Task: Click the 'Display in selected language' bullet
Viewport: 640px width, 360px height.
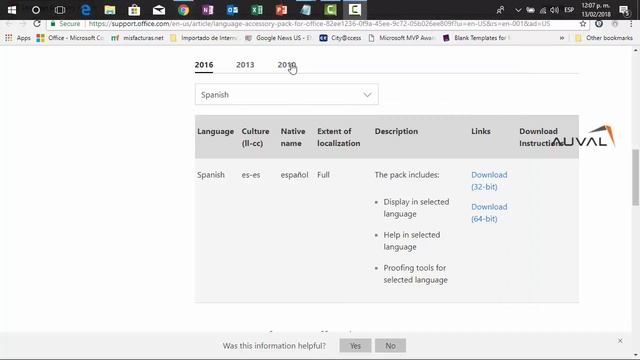Action: [x=416, y=208]
